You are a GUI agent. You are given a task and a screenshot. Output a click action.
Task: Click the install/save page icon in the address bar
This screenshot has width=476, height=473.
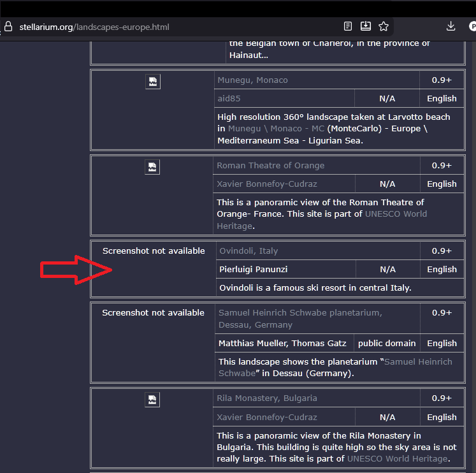(x=366, y=26)
